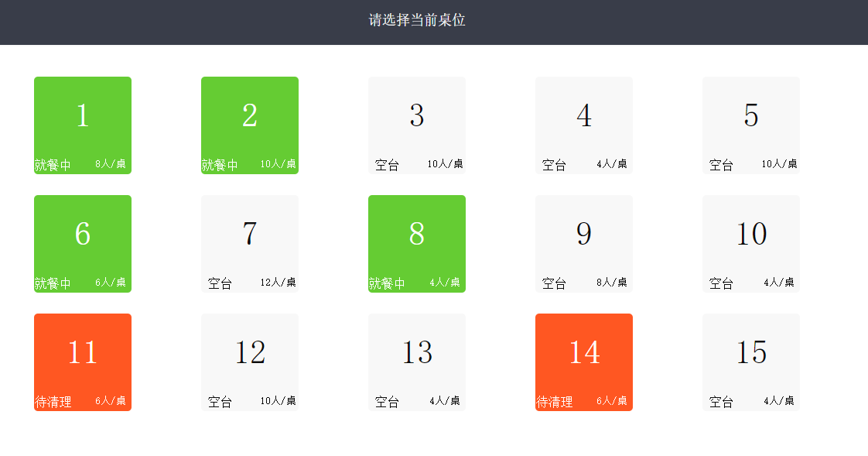Click 8人/桌 capacity on table 1

[x=110, y=164]
